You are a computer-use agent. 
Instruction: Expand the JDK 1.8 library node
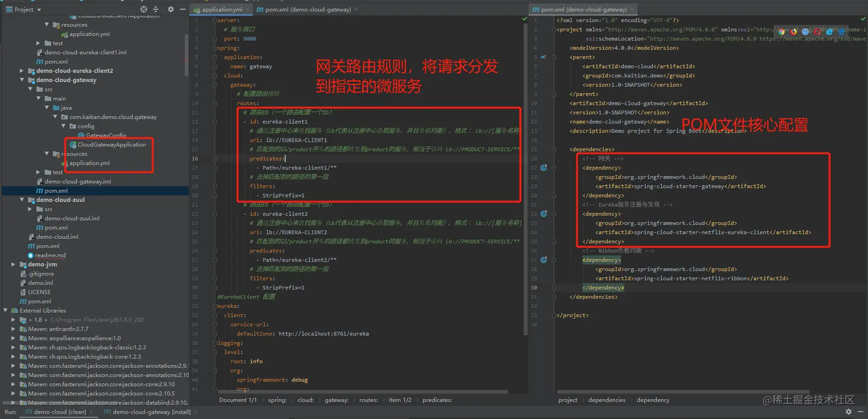pos(14,320)
